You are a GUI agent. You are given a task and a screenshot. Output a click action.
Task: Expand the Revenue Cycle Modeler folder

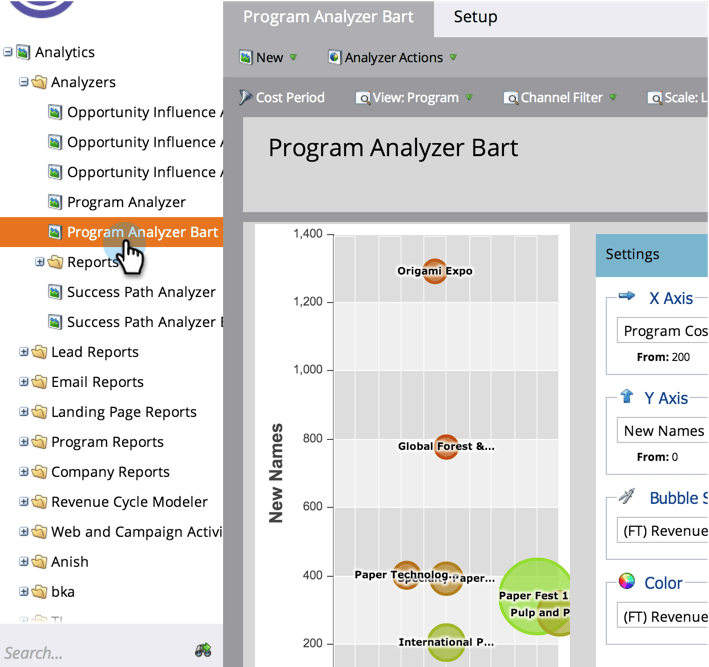[24, 501]
